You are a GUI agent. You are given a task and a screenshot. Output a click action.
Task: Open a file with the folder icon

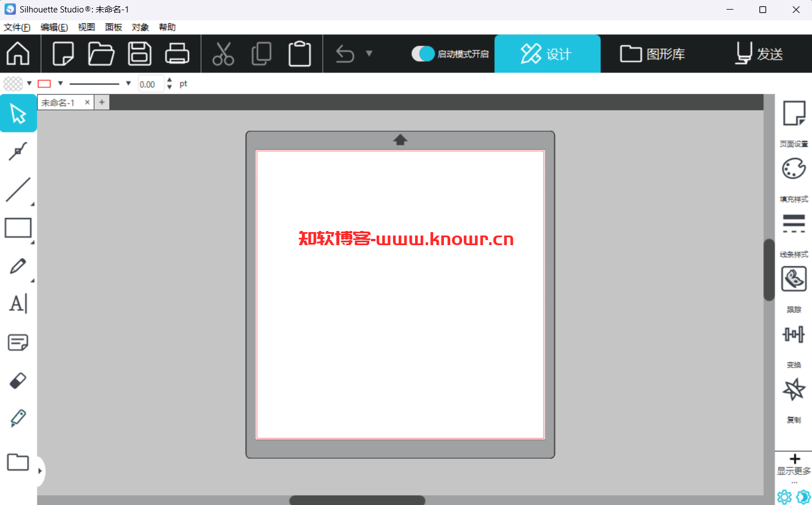pos(101,54)
